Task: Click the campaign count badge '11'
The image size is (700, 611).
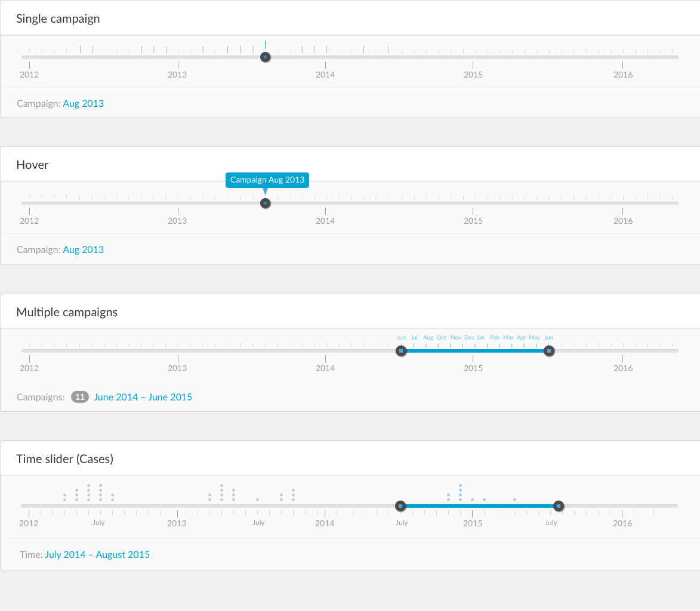Action: [80, 397]
